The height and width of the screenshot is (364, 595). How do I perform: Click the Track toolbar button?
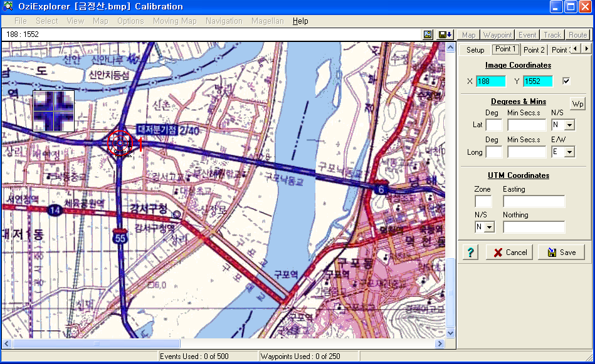[x=552, y=35]
